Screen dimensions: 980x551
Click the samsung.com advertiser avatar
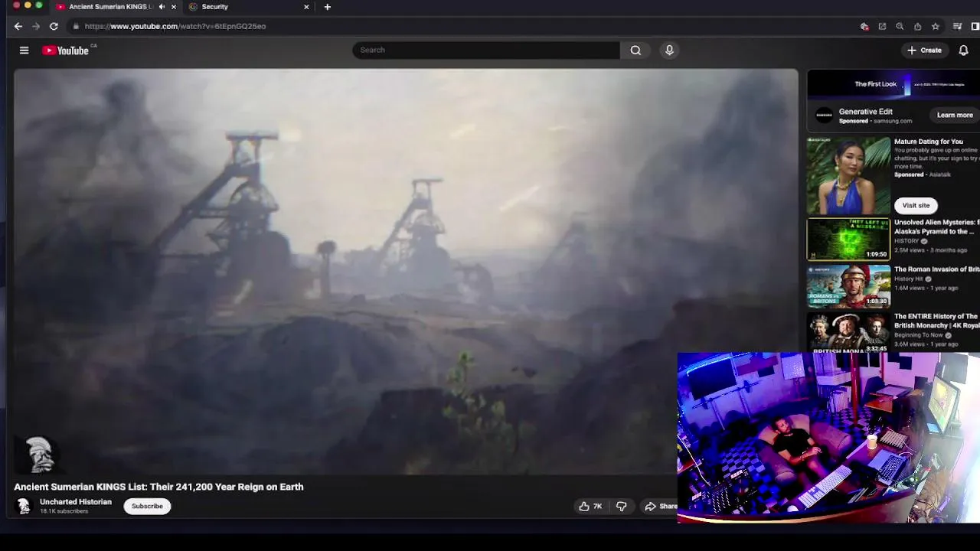tap(824, 116)
